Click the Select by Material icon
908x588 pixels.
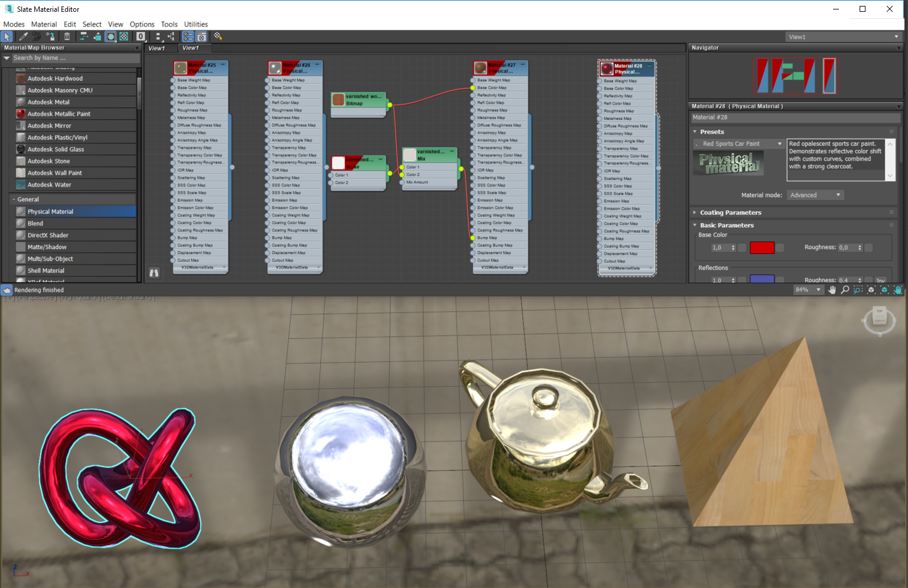(217, 36)
